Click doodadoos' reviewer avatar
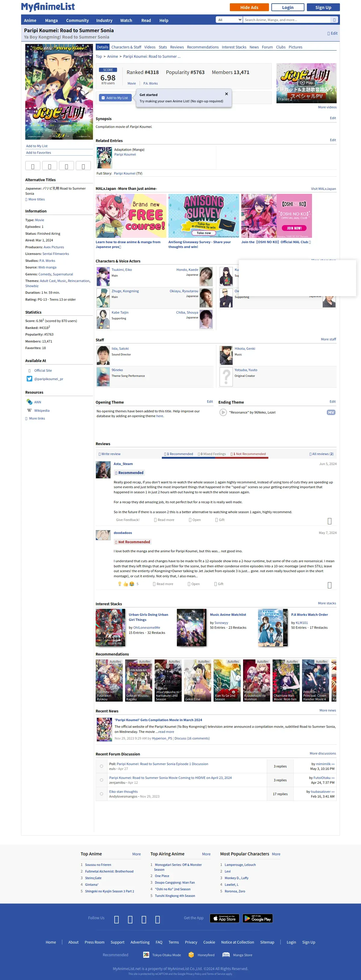The height and width of the screenshot is (980, 361). click(x=103, y=535)
